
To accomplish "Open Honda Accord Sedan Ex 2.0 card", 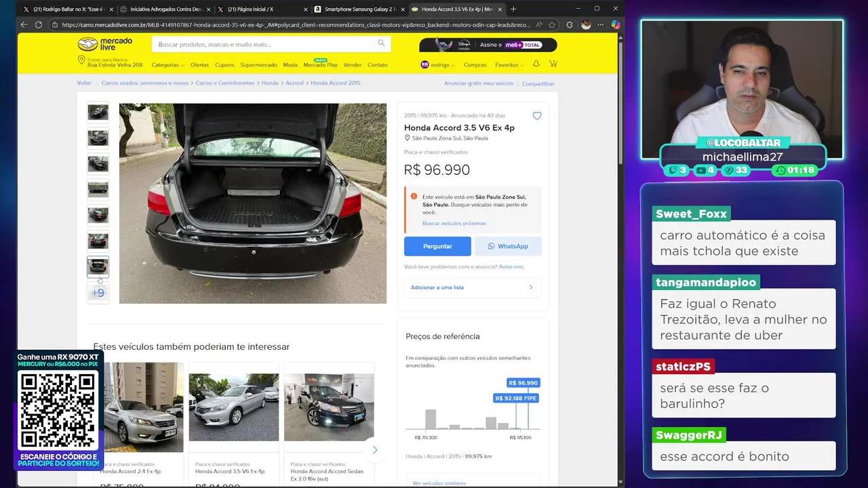I will pos(329,424).
